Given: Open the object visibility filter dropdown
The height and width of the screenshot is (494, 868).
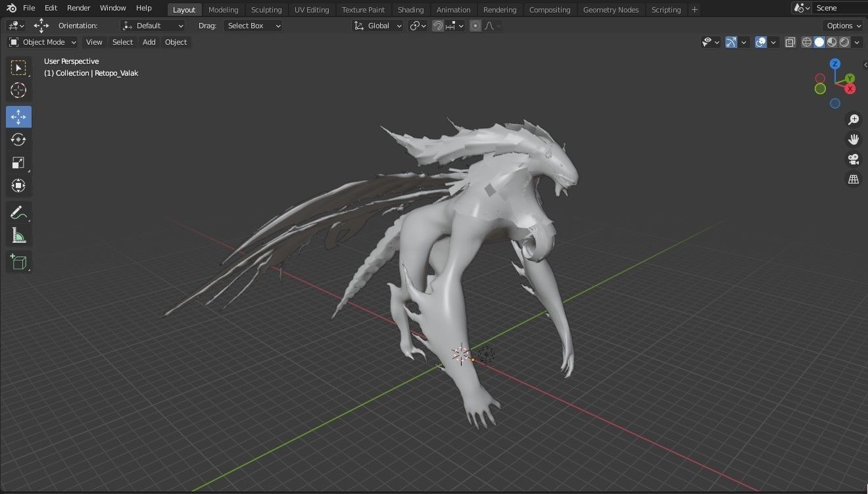Looking at the screenshot, I should click(711, 42).
